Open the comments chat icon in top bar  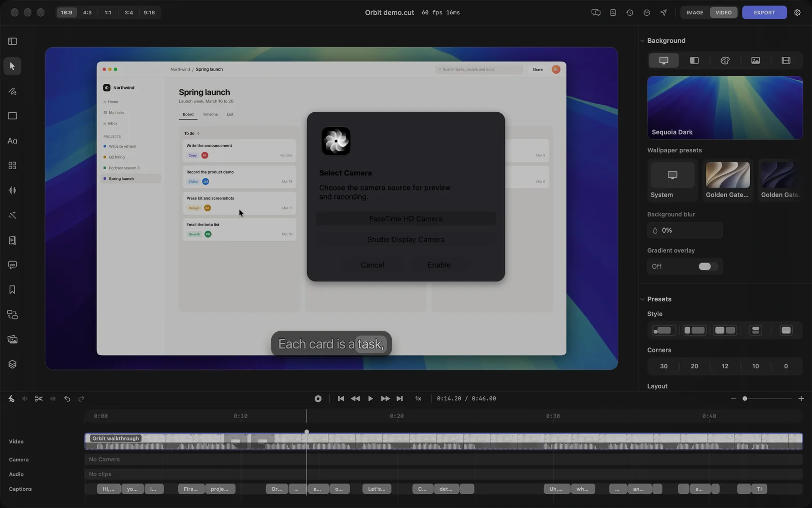point(596,13)
